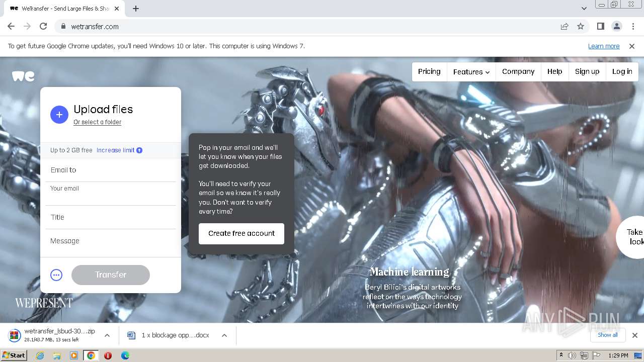Open transfer options three-dots icon
The image size is (644, 362).
coord(56,275)
